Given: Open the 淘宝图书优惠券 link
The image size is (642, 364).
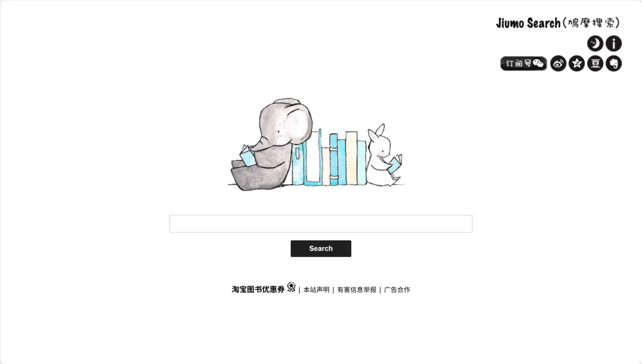Looking at the screenshot, I should click(258, 290).
